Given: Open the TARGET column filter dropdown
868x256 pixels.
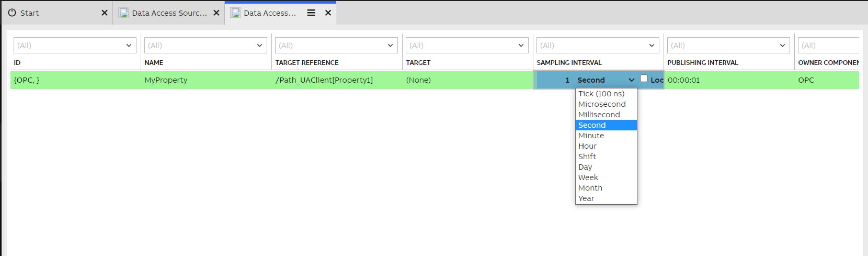Looking at the screenshot, I should point(521,46).
